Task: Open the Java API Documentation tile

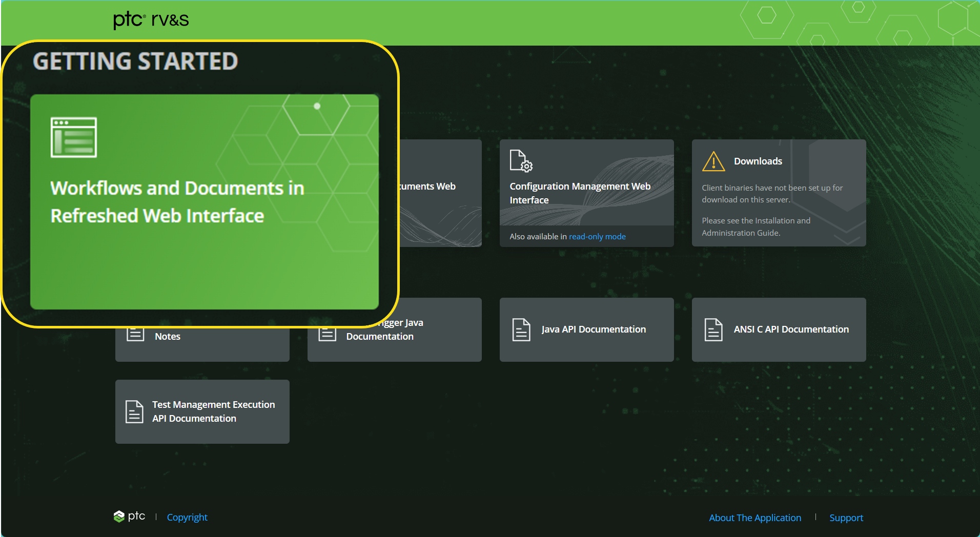Action: click(586, 329)
